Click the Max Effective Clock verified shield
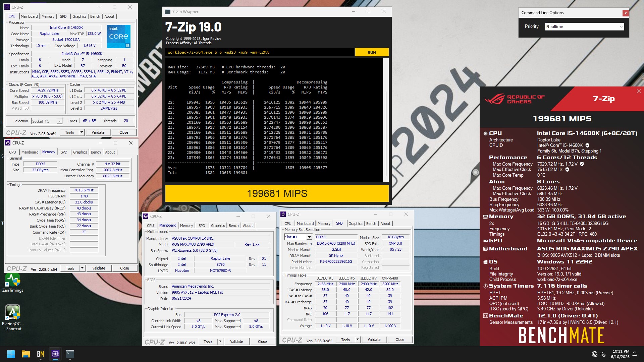 point(567,170)
